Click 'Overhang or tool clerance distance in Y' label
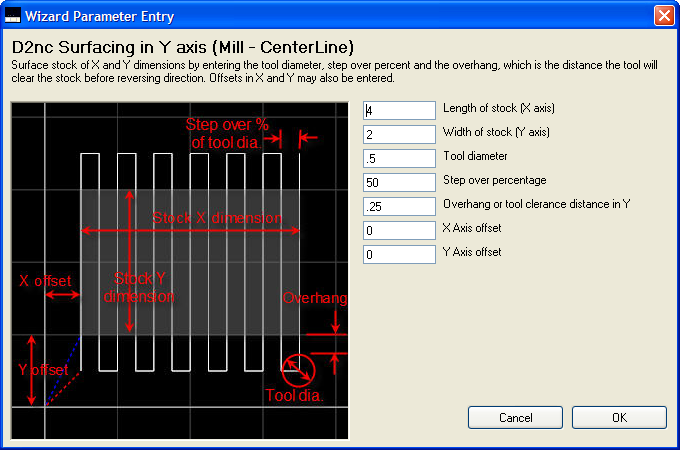Viewport: 680px width, 450px height. tap(536, 204)
